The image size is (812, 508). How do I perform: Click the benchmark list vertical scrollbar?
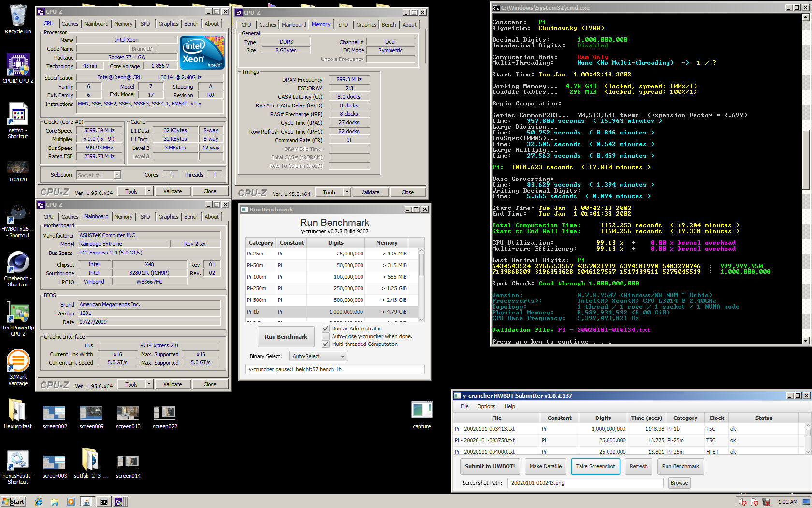click(421, 285)
